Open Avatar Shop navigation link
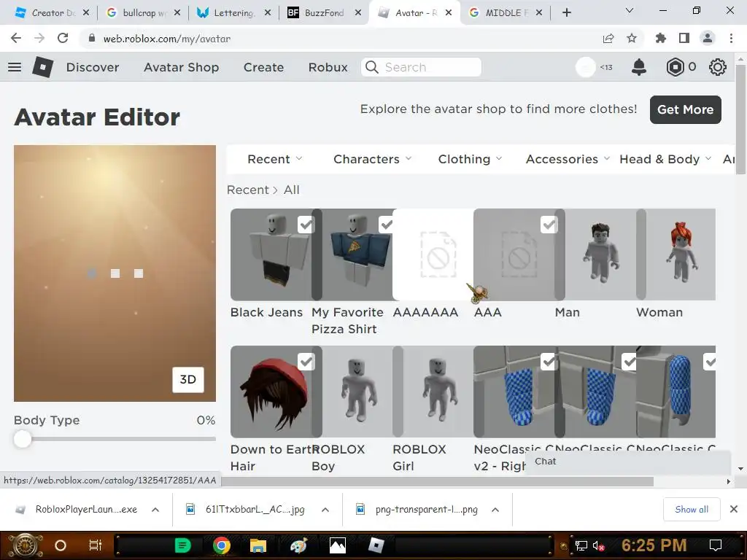This screenshot has height=560, width=747. point(181,67)
